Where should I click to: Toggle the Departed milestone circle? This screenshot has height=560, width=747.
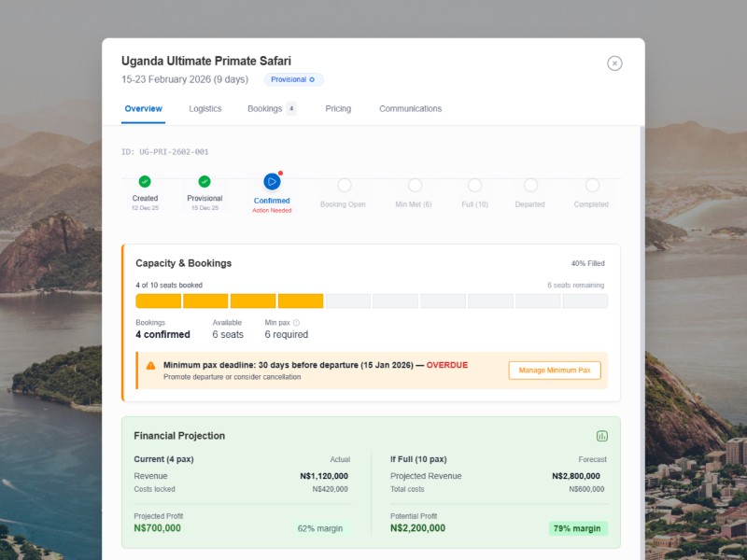click(x=530, y=185)
